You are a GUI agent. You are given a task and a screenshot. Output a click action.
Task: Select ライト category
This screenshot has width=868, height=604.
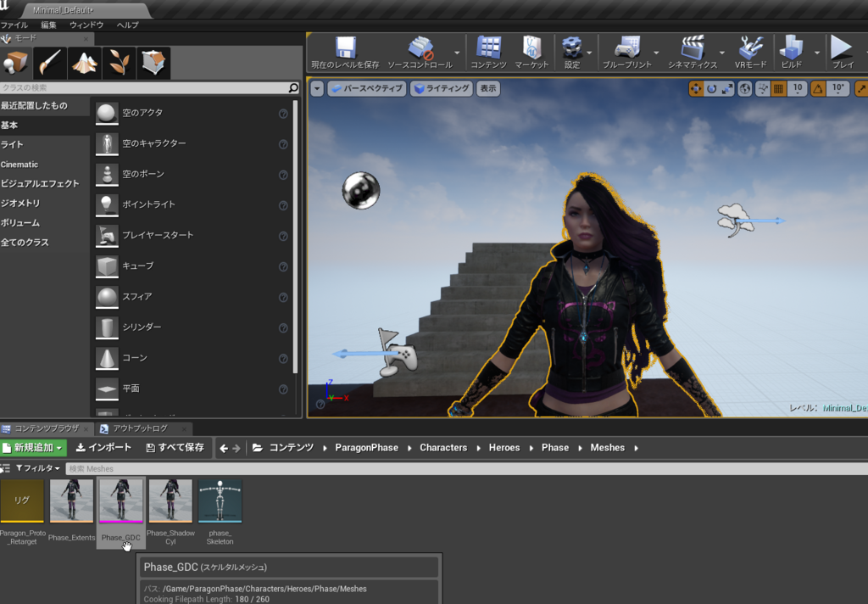12,144
